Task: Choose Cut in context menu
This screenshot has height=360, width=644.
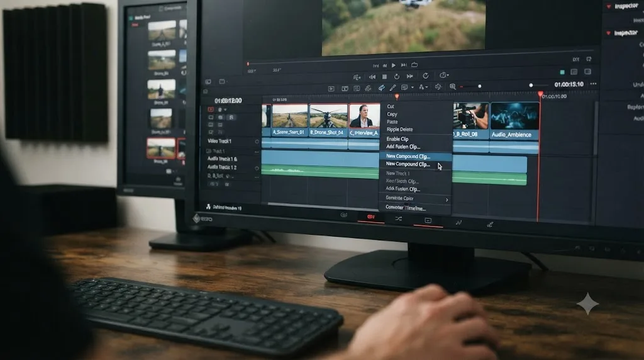Action: click(x=391, y=106)
